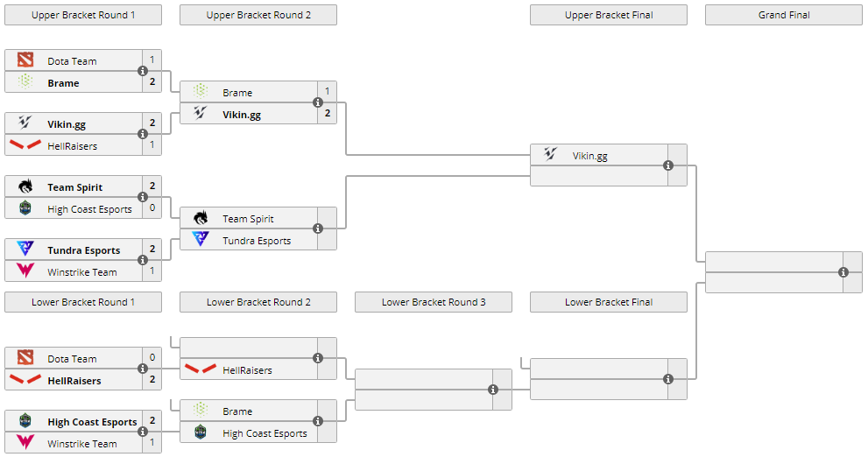Click Team Spirit in Upper Bracket Round 1

(x=74, y=187)
